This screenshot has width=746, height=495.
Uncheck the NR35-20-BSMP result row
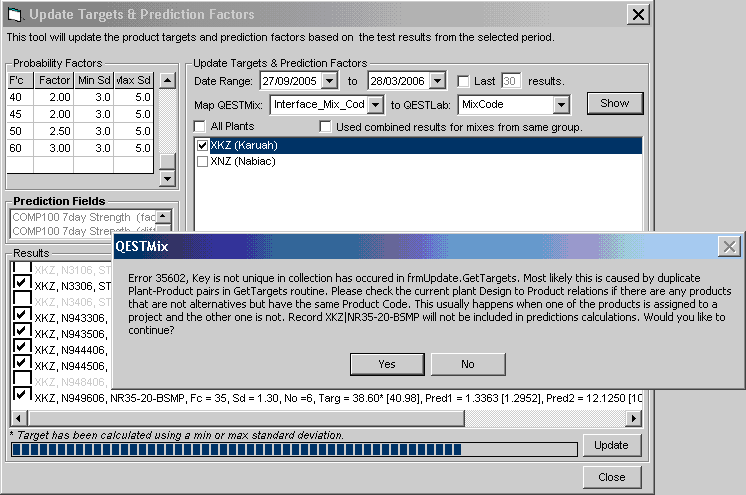21,396
